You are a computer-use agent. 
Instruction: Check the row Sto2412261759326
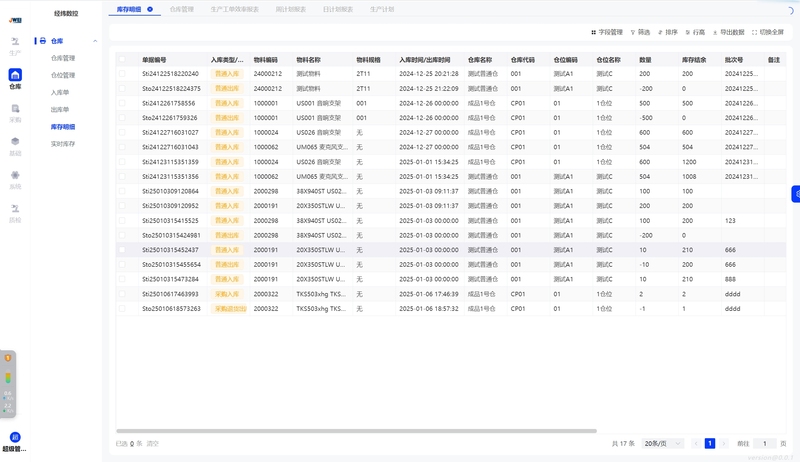[122, 118]
